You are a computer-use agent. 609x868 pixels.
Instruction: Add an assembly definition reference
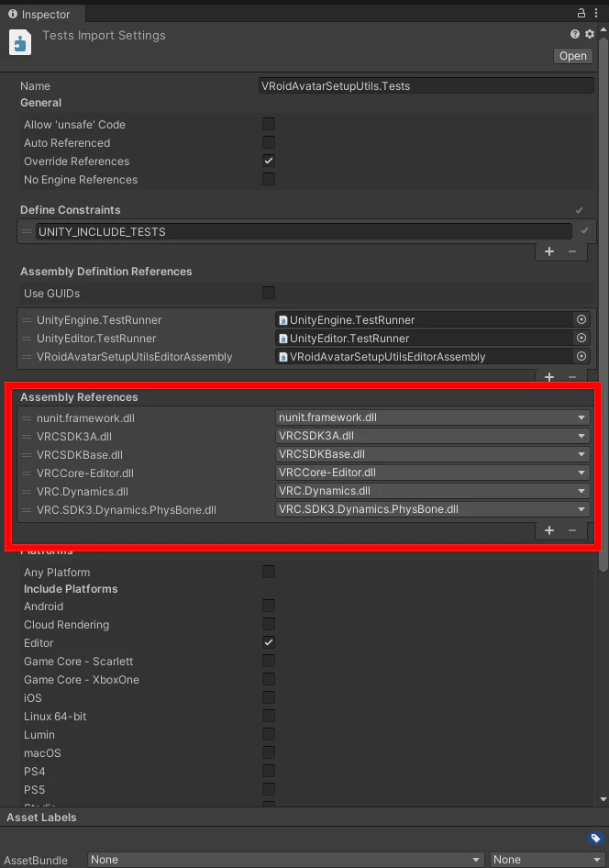coord(549,377)
